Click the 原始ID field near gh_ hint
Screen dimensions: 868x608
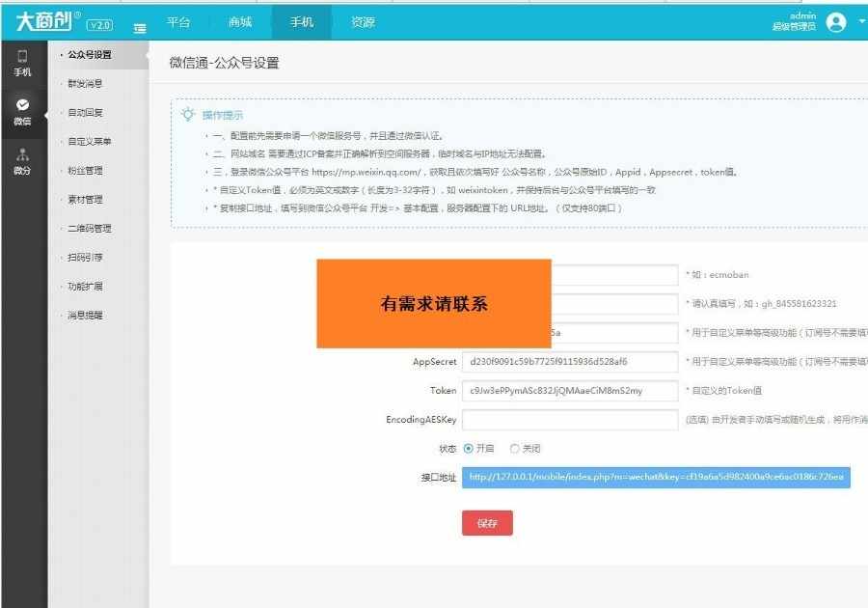(x=614, y=303)
